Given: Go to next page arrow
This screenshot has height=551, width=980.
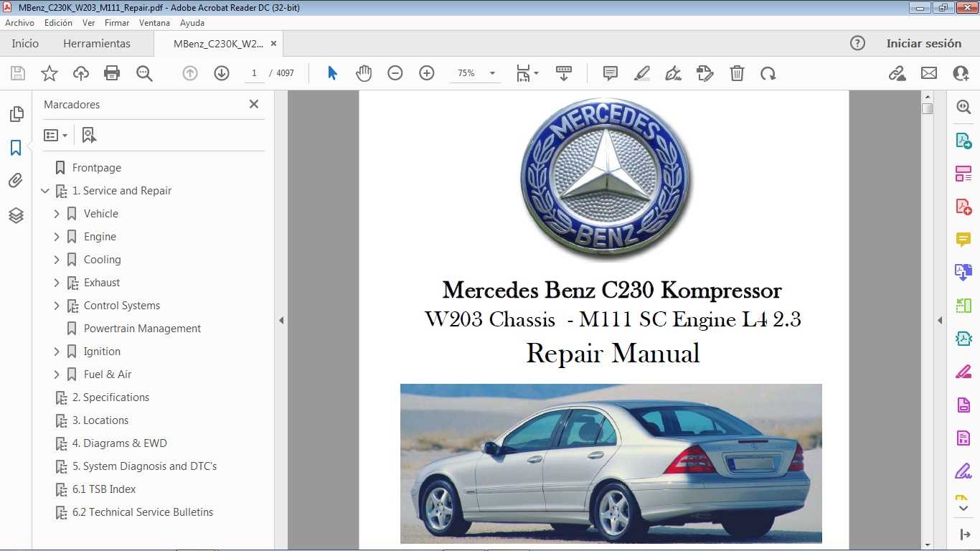Looking at the screenshot, I should tap(222, 73).
